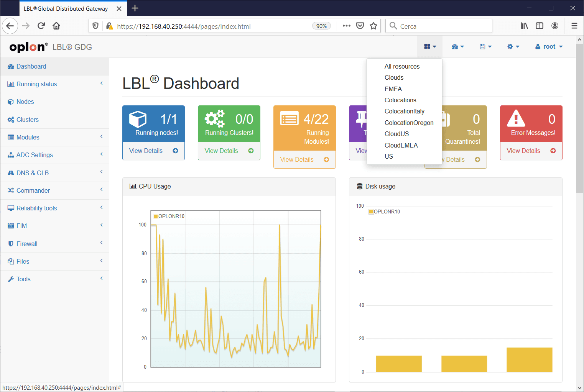Image resolution: width=584 pixels, height=392 pixels.
Task: Click the Running nodes cube icon
Action: pyautogui.click(x=138, y=119)
